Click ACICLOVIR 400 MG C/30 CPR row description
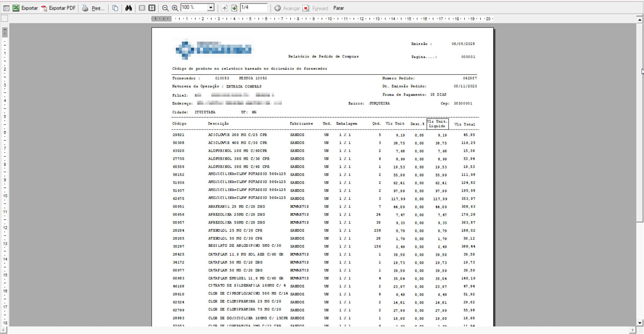Screen dimensions: 644x334 click(x=238, y=143)
